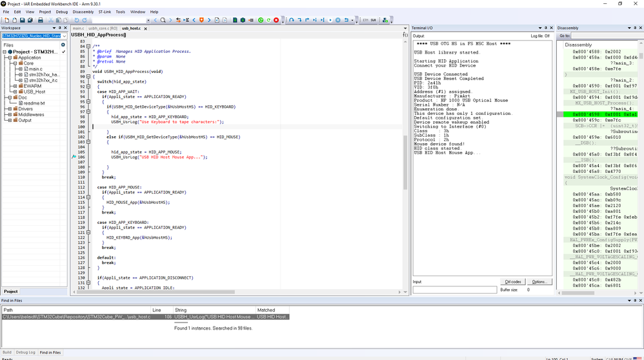Open the File menu
The height and width of the screenshot is (360, 644).
(x=6, y=12)
